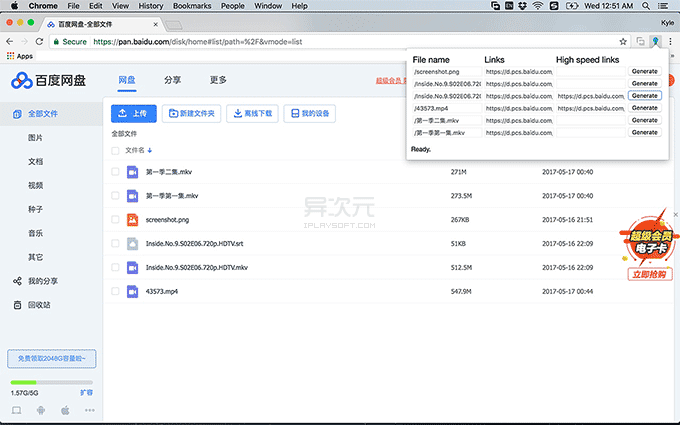Select 图片 category in sidebar
The width and height of the screenshot is (680, 425).
point(36,137)
